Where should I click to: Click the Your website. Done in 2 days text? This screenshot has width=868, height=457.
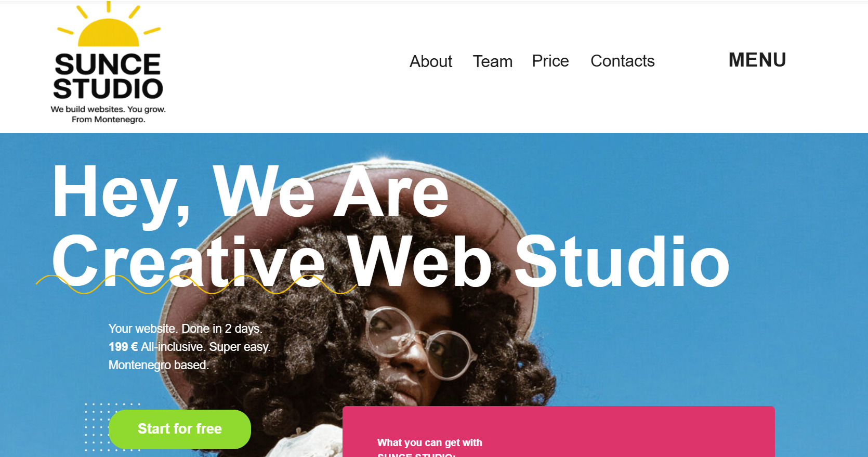click(x=186, y=329)
